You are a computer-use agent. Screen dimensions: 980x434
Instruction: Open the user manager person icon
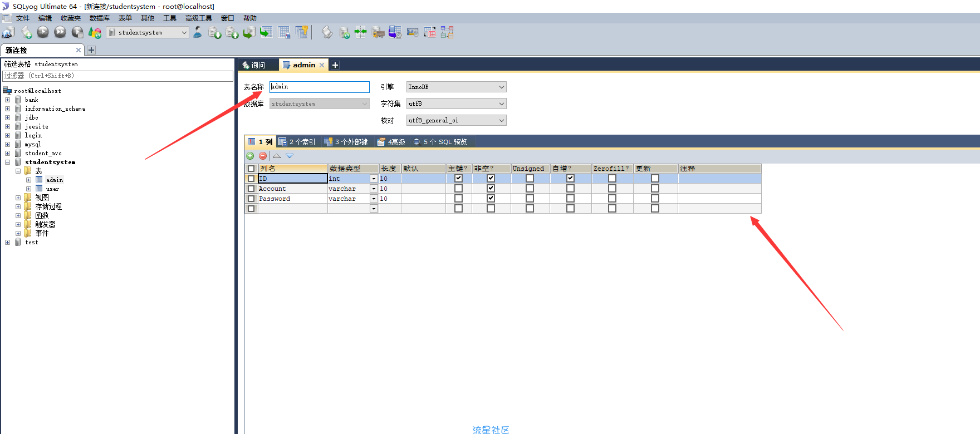coord(198,32)
